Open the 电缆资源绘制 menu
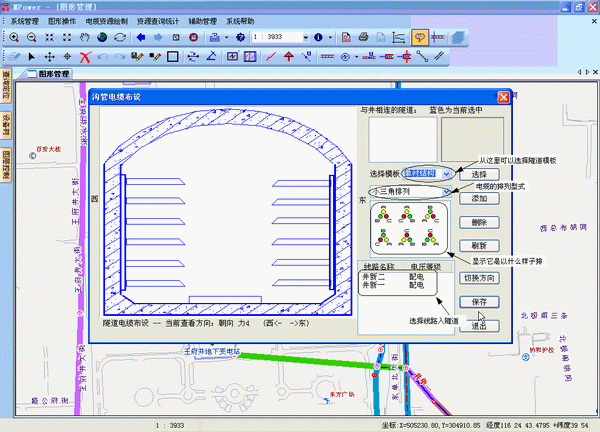The image size is (600, 432). [x=106, y=21]
